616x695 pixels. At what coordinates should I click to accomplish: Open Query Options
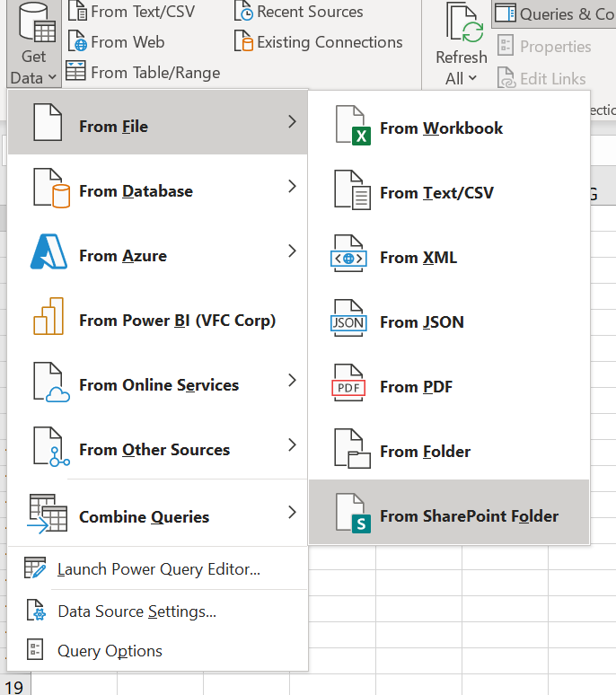click(158, 650)
